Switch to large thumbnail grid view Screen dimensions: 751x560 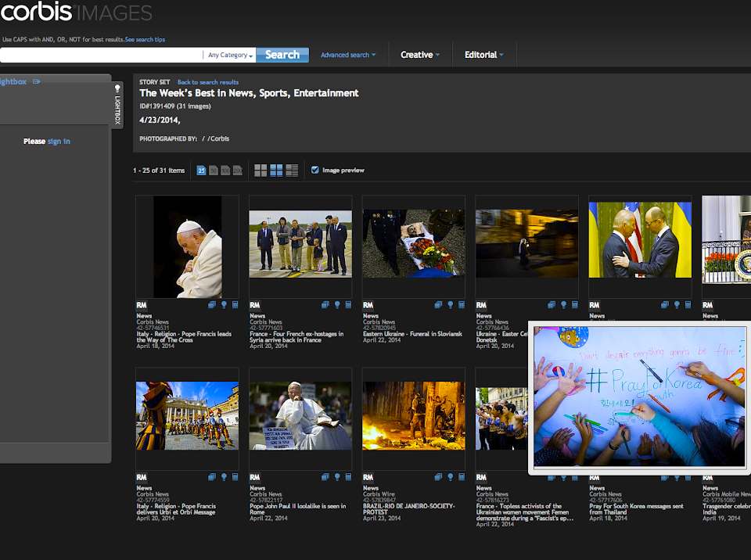click(x=261, y=170)
